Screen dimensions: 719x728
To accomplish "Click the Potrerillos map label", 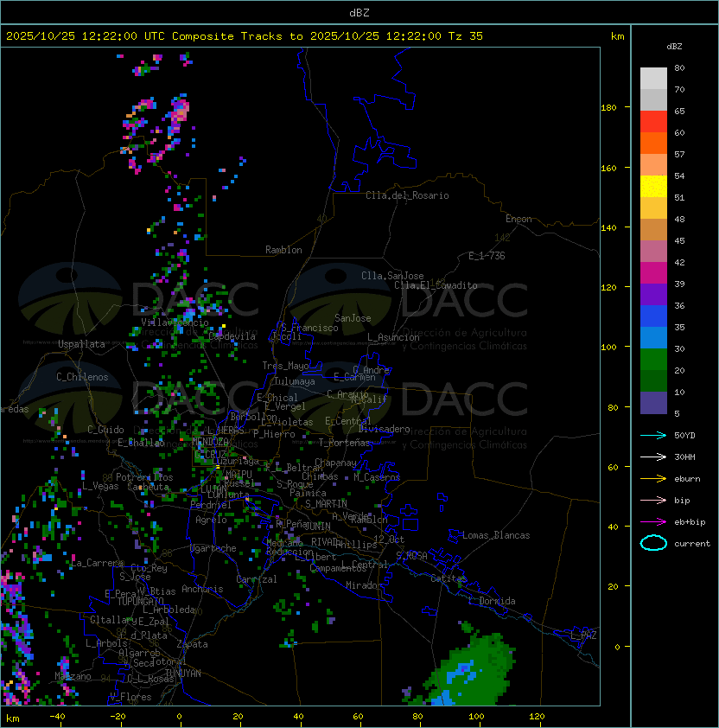I will click(144, 477).
